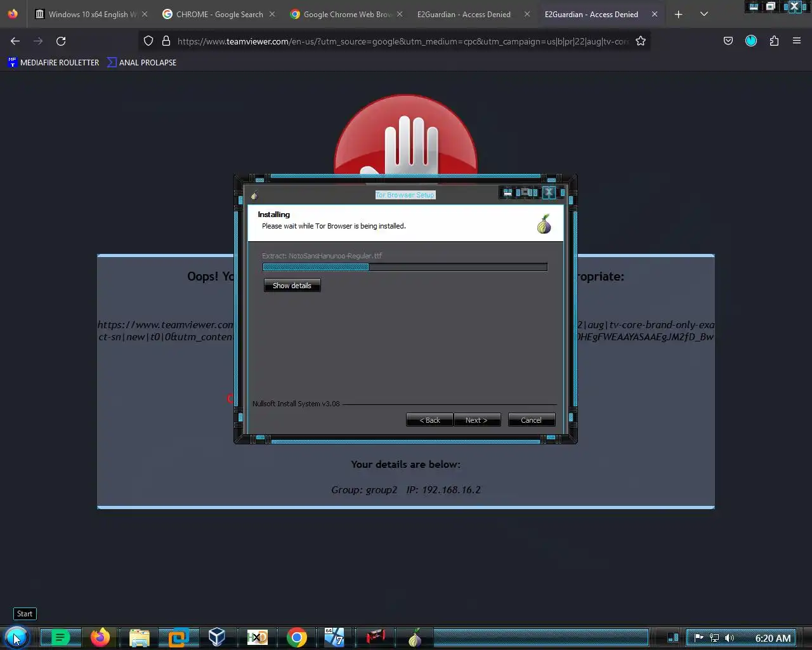812x650 pixels.
Task: Bookmark this page with the star icon
Action: tap(641, 41)
